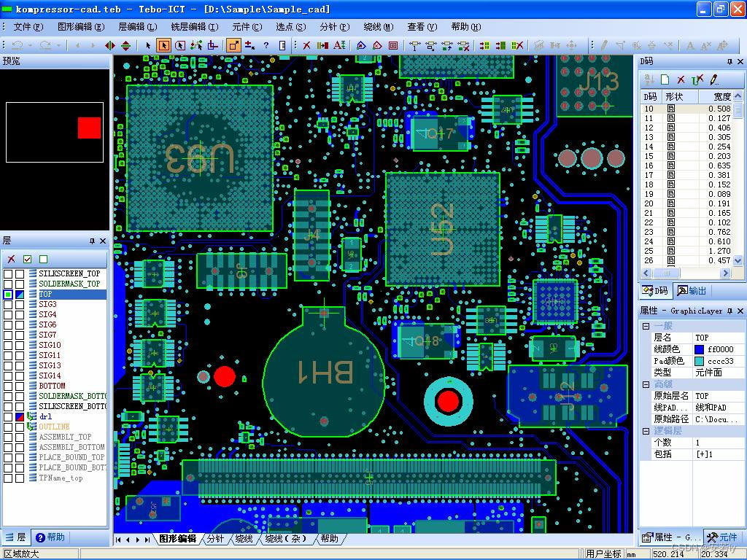Create a new D-code with the blank page icon
Image resolution: width=747 pixels, height=560 pixels.
pyautogui.click(x=665, y=80)
